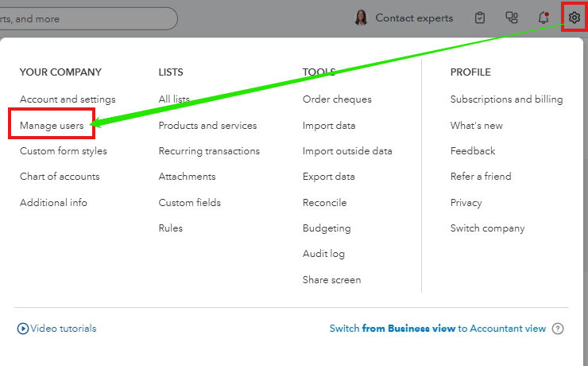Open the notifications bell icon

coord(544,18)
